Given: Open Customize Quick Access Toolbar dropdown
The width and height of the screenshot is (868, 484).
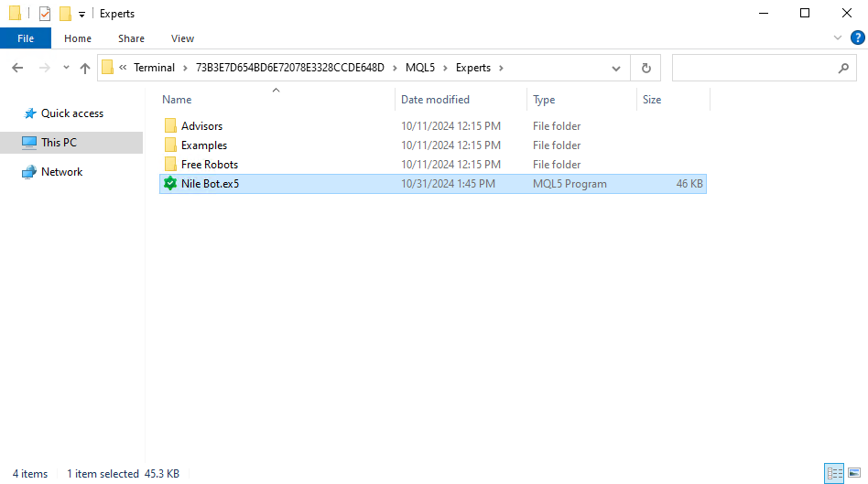Looking at the screenshot, I should [x=81, y=15].
